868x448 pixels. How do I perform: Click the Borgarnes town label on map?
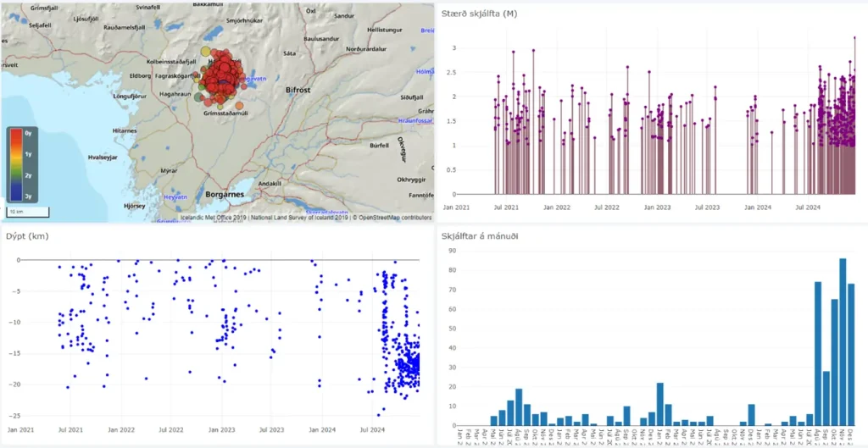click(225, 196)
